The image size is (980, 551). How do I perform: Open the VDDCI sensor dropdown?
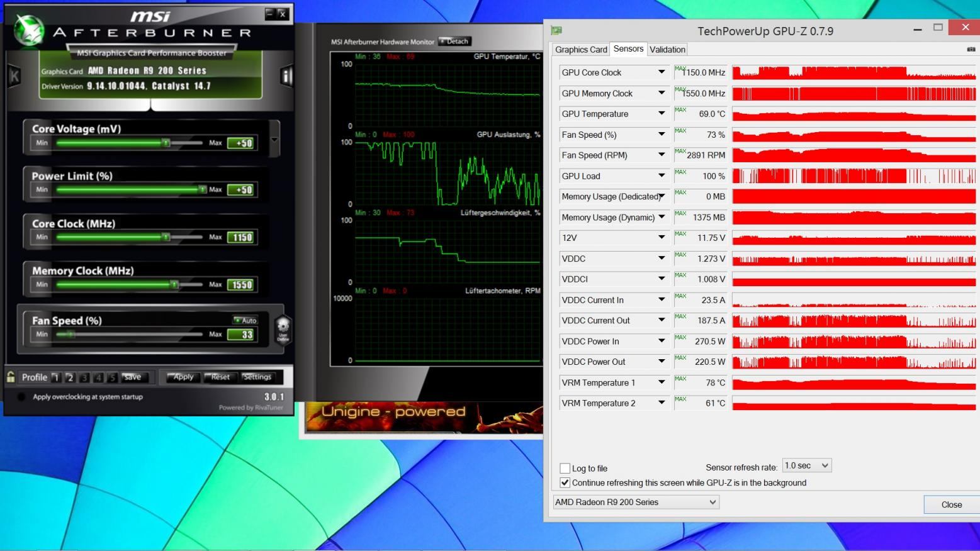point(662,279)
